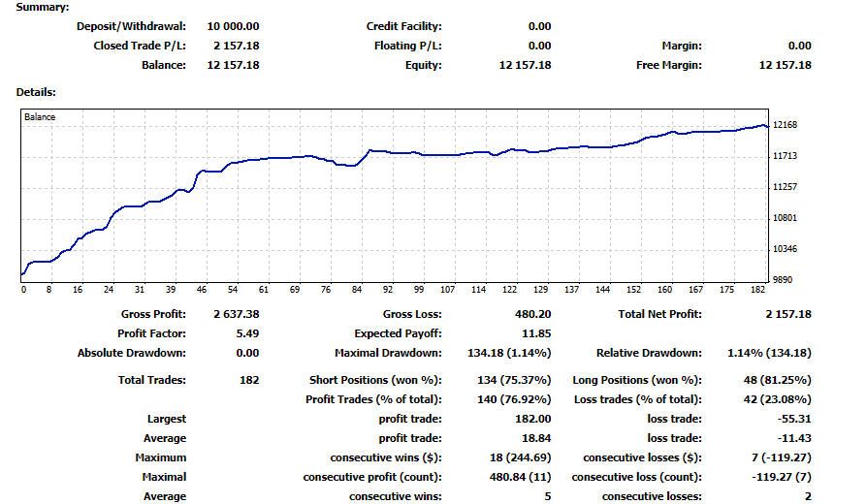
Task: Click the Equity value 12 157.18
Action: pos(525,65)
